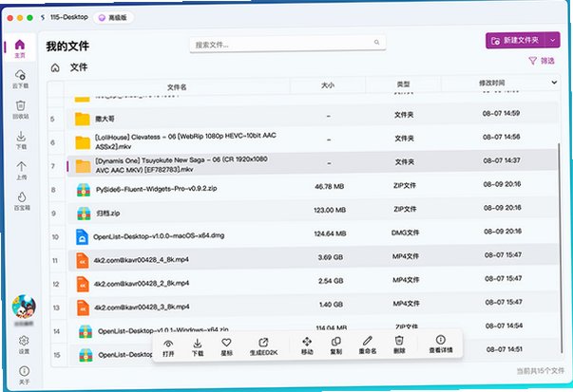Click the 08-07 14:37 modified time cell
This screenshot has width=573, height=392.
(502, 160)
